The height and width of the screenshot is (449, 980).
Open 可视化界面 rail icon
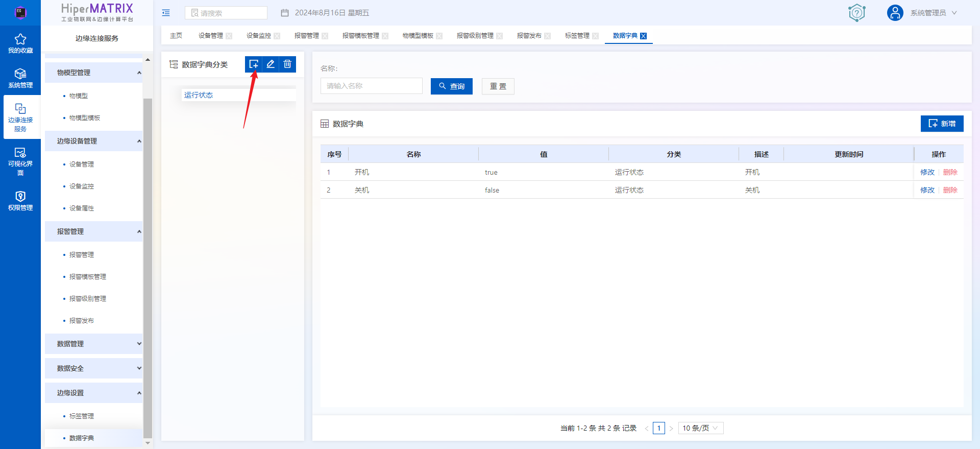pyautogui.click(x=20, y=152)
